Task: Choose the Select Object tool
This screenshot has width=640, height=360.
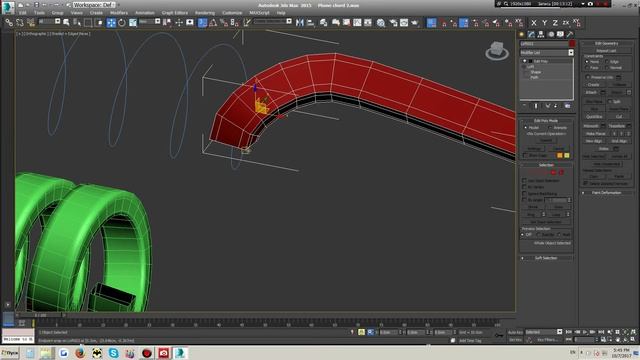Action: [66, 23]
